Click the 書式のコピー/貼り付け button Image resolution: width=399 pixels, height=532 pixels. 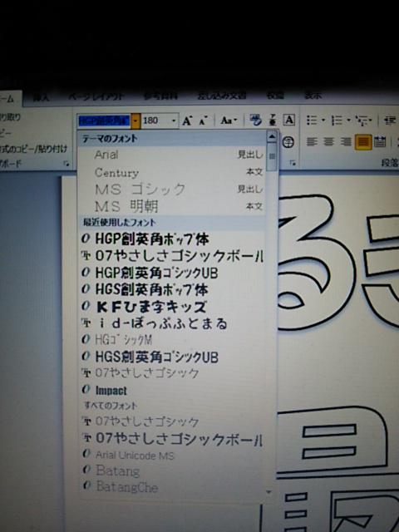click(33, 149)
